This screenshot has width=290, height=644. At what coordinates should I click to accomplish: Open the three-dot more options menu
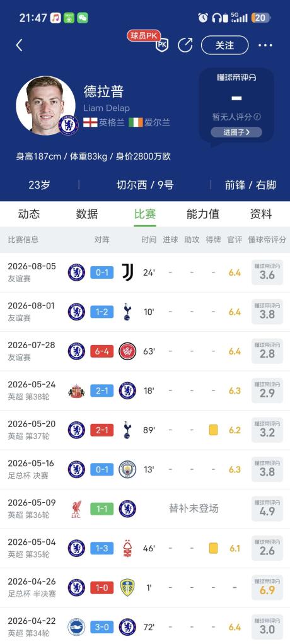pyautogui.click(x=265, y=45)
